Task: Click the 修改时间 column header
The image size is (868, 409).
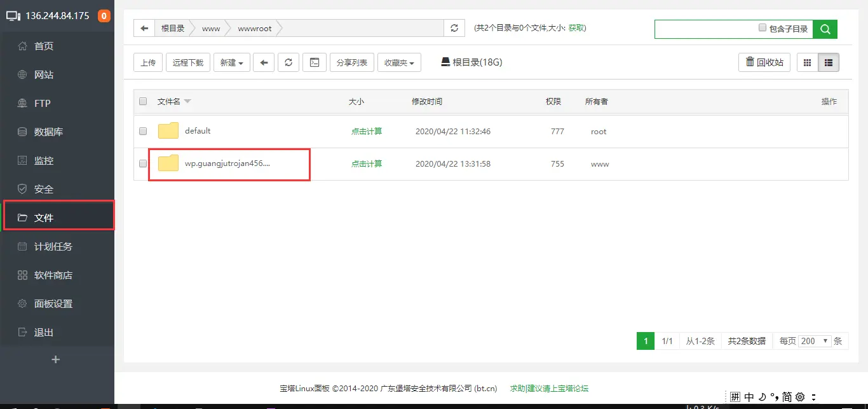Action: pyautogui.click(x=427, y=102)
